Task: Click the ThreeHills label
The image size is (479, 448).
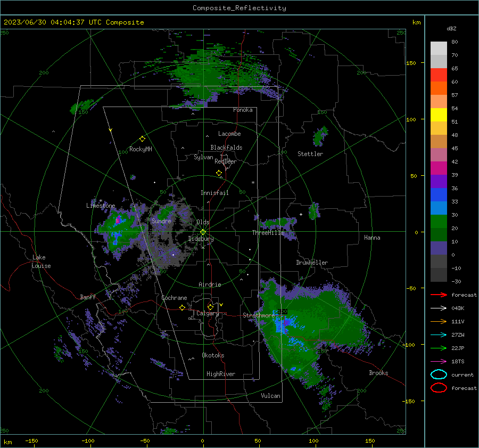Action: point(268,233)
